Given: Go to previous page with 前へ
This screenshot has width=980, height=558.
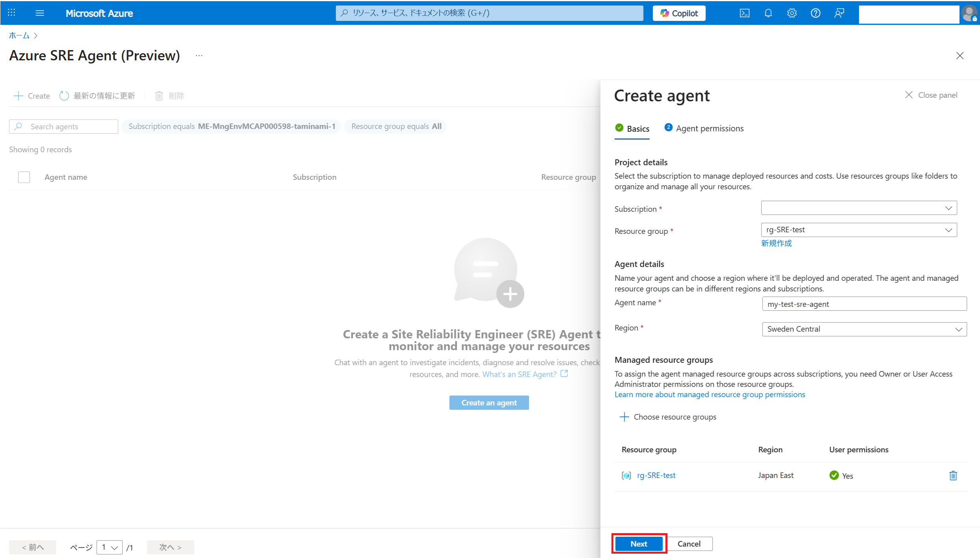Looking at the screenshot, I should [33, 547].
